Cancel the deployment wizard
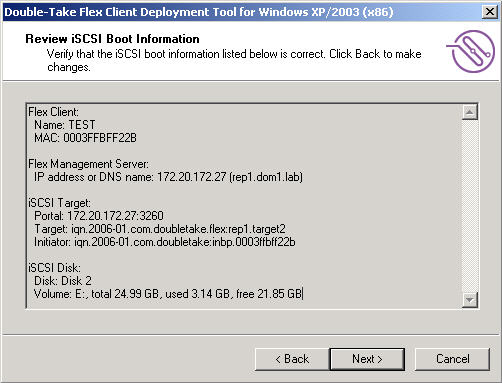 [452, 359]
